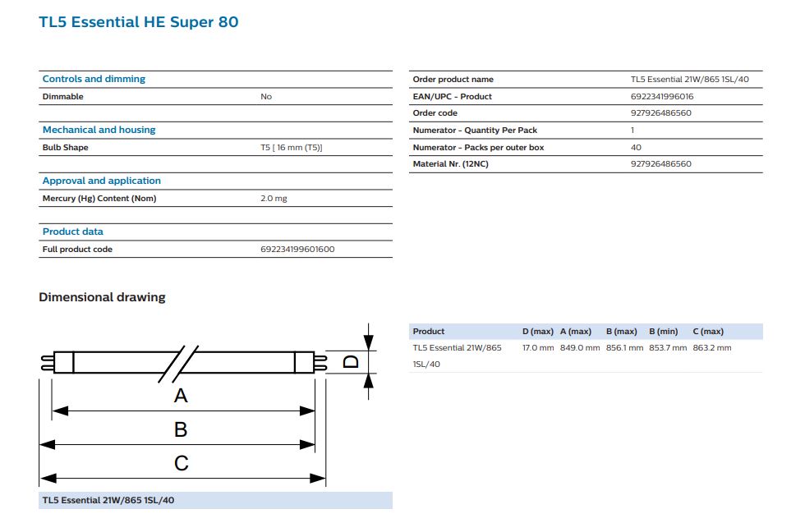Click the product name cell in the dimensions table

tap(457, 355)
